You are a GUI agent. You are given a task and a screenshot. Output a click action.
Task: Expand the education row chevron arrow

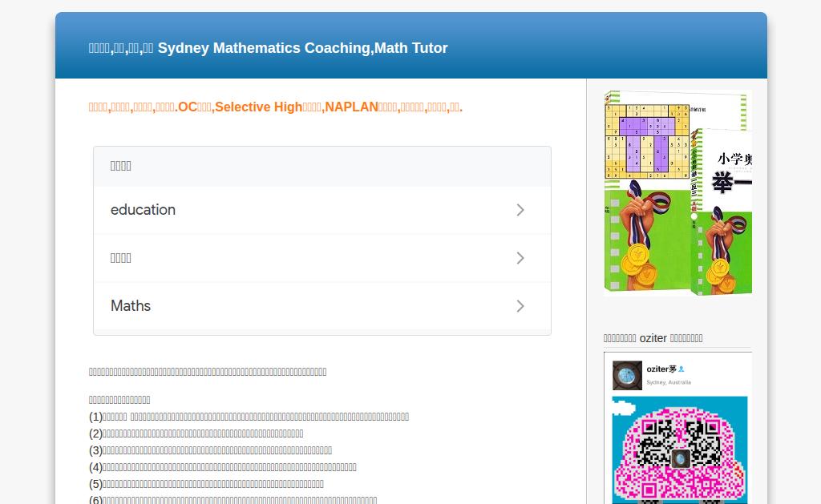pos(520,210)
